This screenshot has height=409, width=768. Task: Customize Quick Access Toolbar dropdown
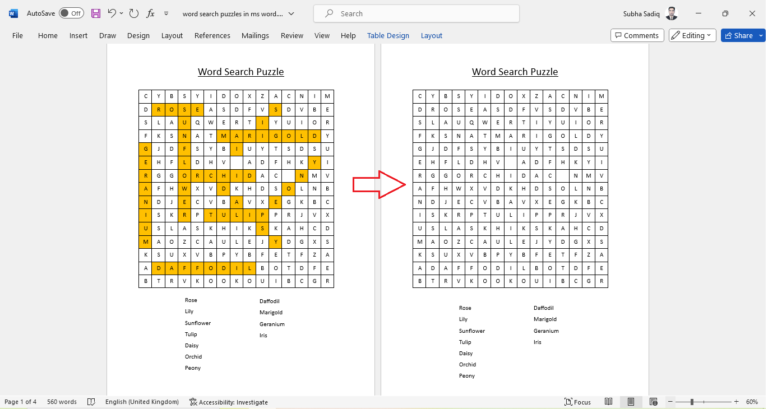click(166, 14)
